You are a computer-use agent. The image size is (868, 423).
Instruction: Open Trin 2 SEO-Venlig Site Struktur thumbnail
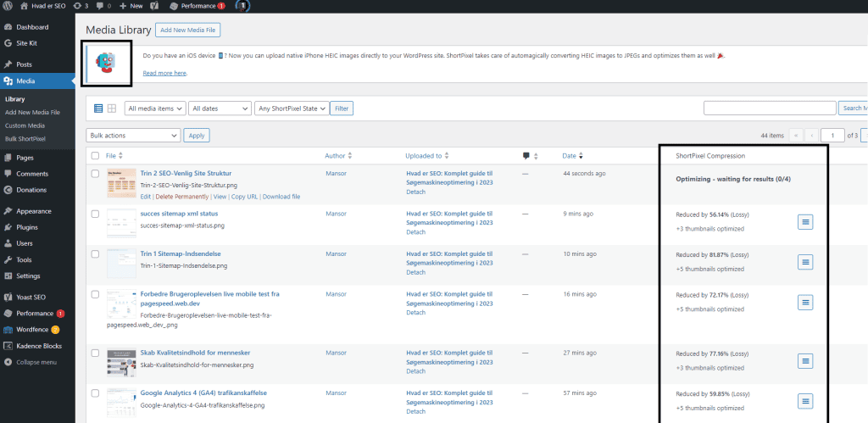[x=121, y=183]
